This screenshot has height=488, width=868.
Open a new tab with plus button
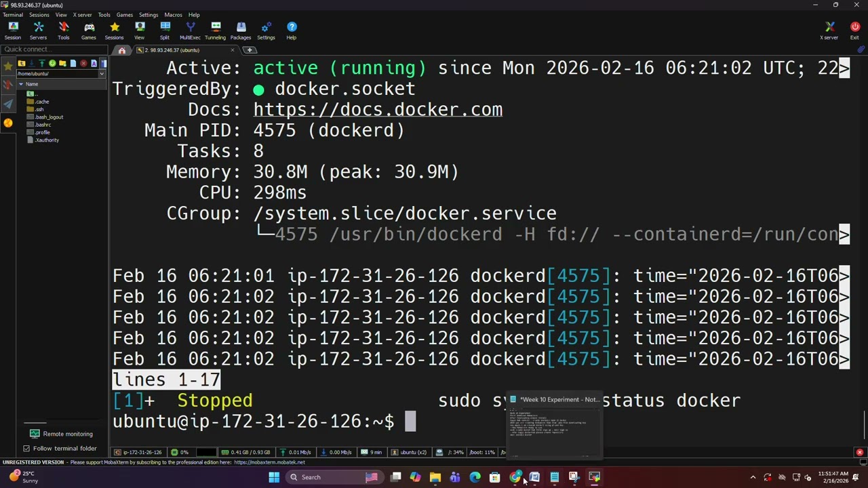(x=250, y=50)
